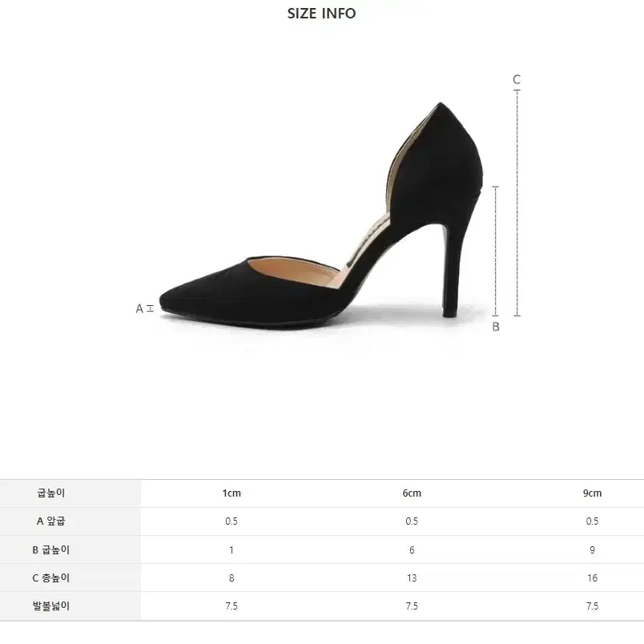Click the black high heel shoe image
The width and height of the screenshot is (644, 644).
tap(321, 214)
